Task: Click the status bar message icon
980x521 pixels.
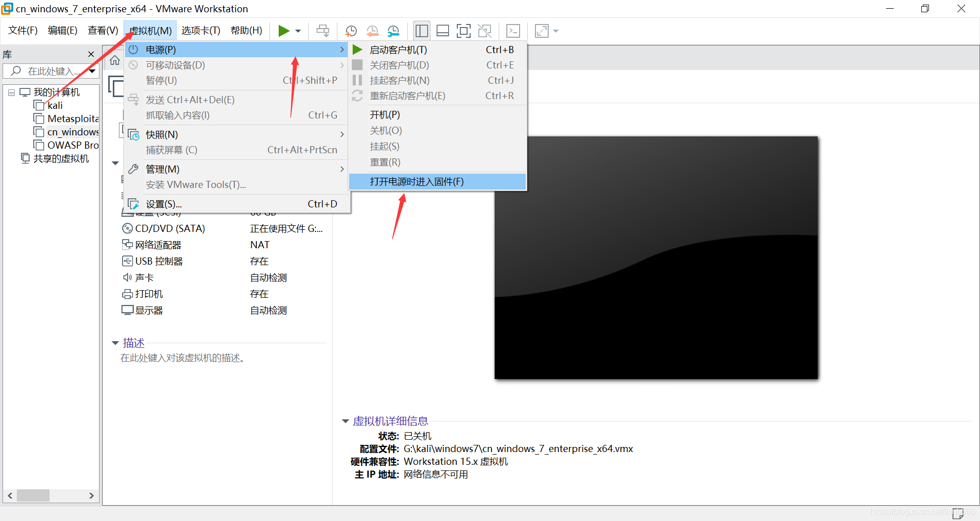Action: click(x=958, y=513)
